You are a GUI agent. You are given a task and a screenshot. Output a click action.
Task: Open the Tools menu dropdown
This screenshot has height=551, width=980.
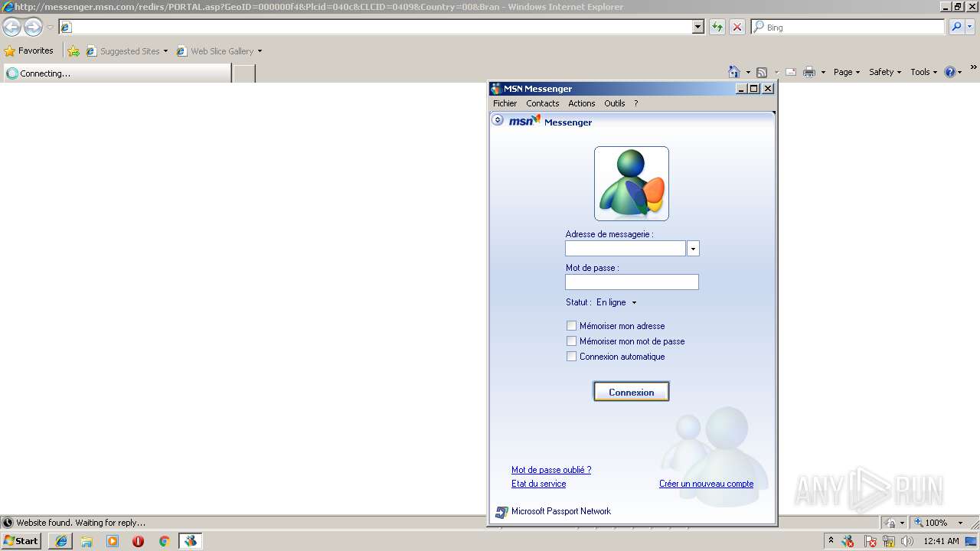pos(923,72)
